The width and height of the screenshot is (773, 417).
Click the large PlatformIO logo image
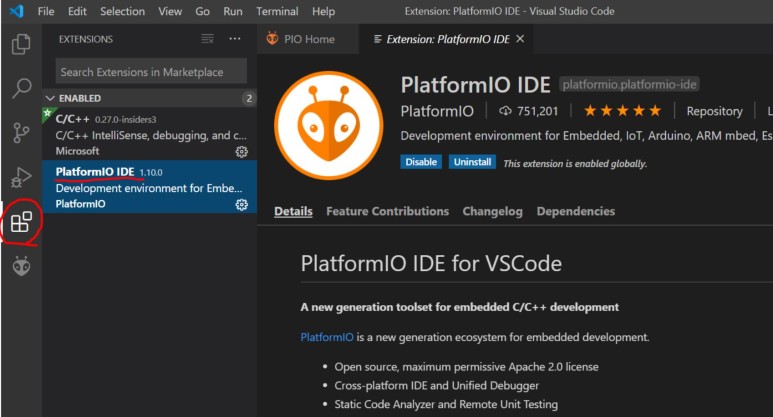click(329, 125)
